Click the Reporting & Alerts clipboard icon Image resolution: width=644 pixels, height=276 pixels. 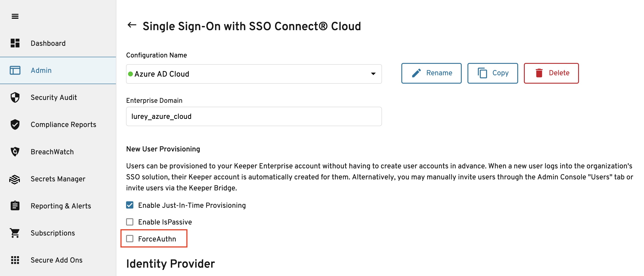[x=15, y=206]
